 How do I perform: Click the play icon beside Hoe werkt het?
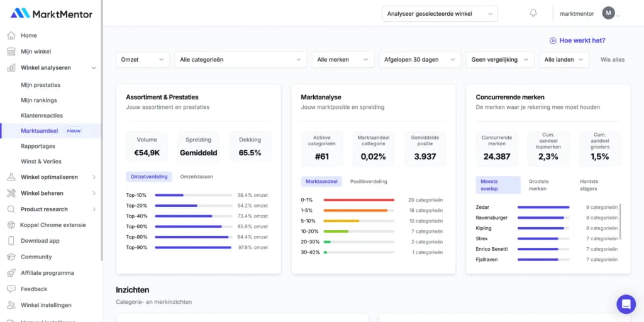pyautogui.click(x=553, y=40)
